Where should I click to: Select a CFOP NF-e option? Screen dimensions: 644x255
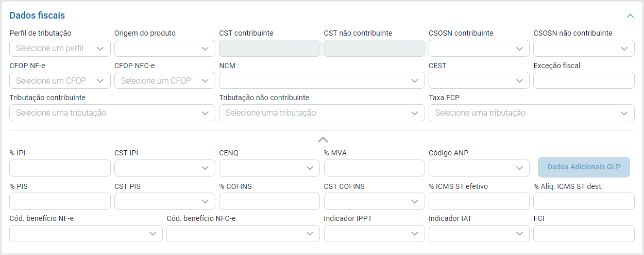[x=60, y=81]
